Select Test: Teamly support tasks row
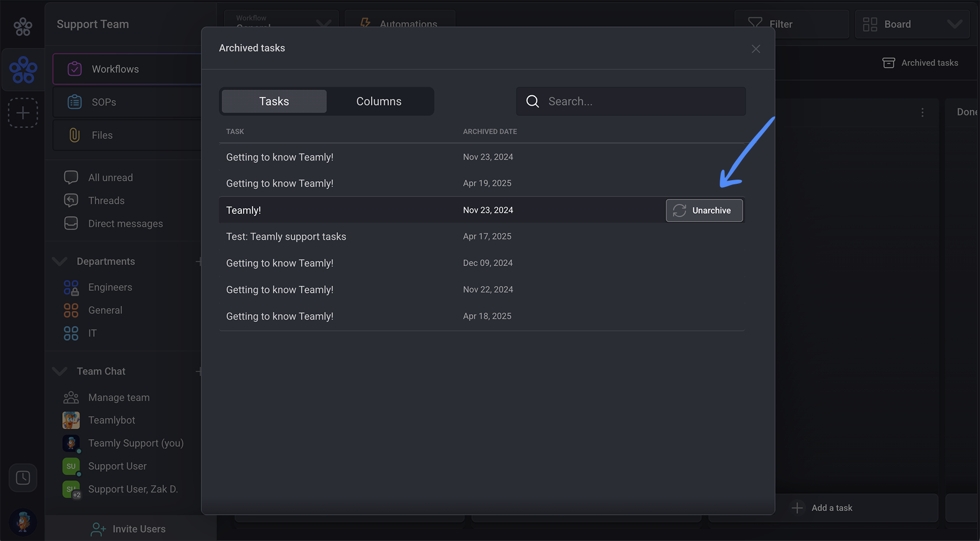Viewport: 980px width, 541px height. [x=482, y=236]
